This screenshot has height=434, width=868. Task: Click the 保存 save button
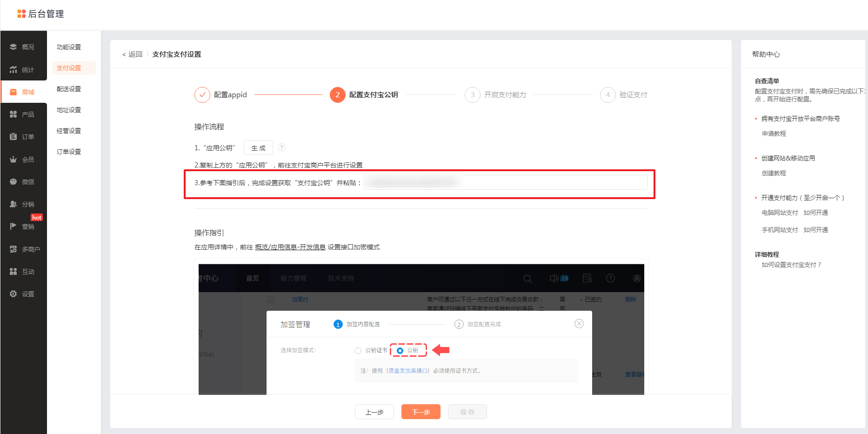point(467,412)
